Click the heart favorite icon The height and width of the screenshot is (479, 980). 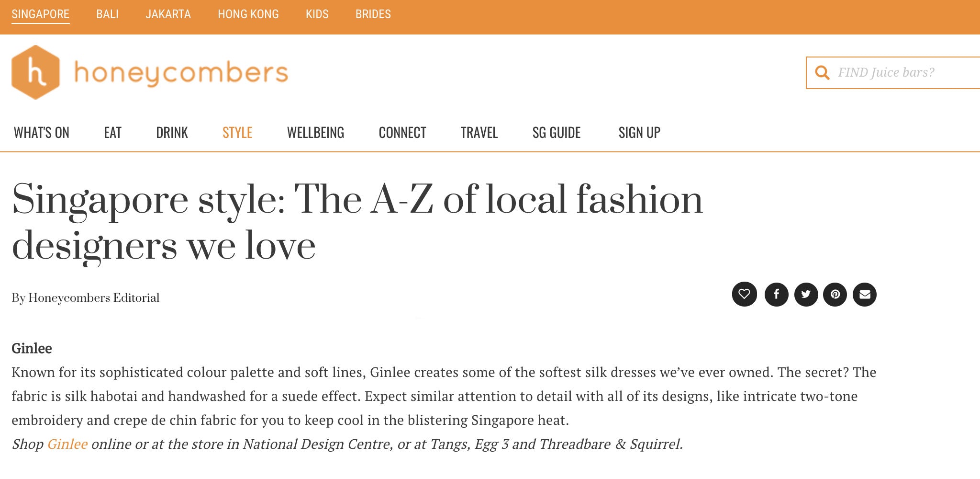click(x=744, y=294)
